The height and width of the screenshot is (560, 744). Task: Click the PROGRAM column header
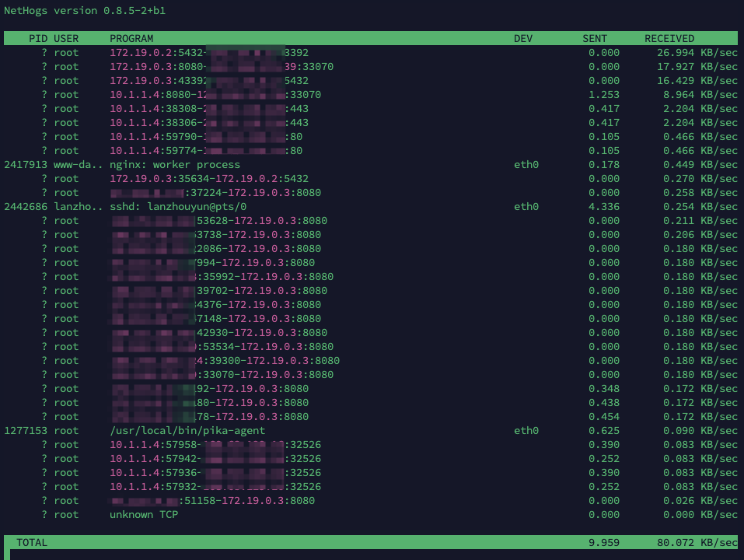131,38
